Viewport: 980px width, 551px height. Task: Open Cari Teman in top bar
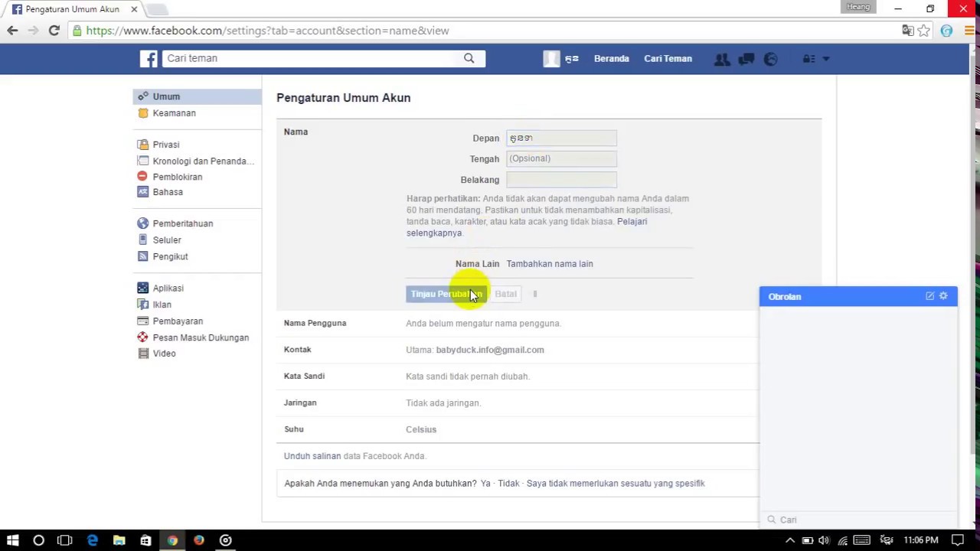point(668,58)
